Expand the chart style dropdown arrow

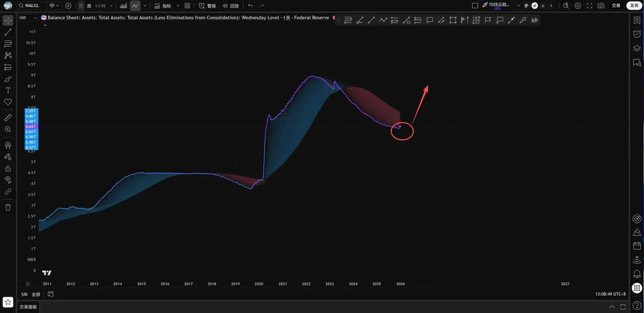tap(144, 5)
